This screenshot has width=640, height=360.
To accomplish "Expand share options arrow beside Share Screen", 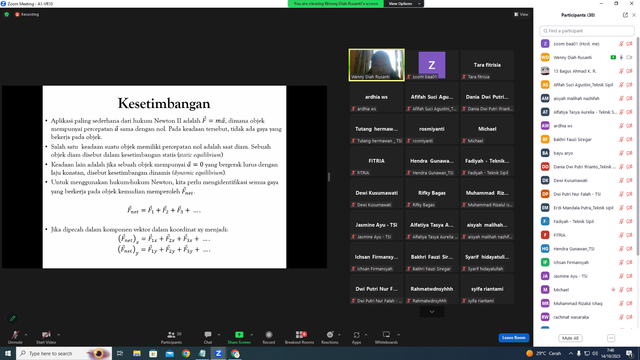I will tap(251, 335).
